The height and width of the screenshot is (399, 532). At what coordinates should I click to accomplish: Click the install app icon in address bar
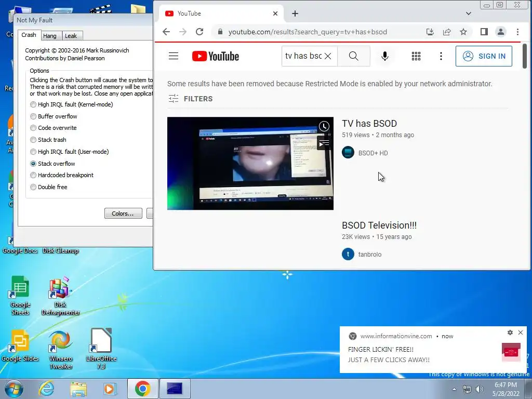pos(430,32)
